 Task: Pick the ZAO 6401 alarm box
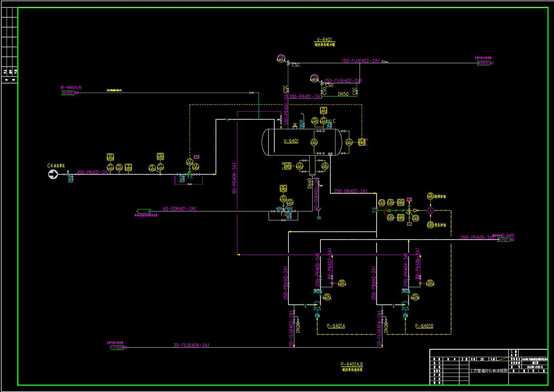[401, 218]
